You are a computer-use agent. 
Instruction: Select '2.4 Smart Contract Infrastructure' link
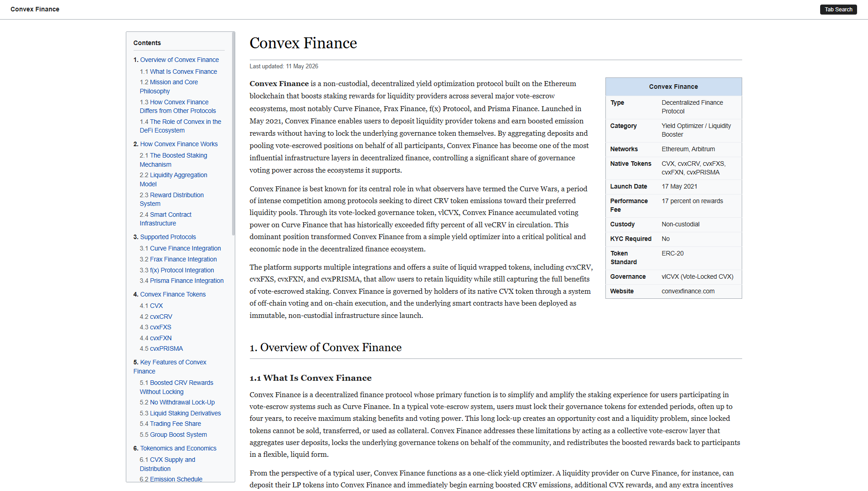(165, 219)
